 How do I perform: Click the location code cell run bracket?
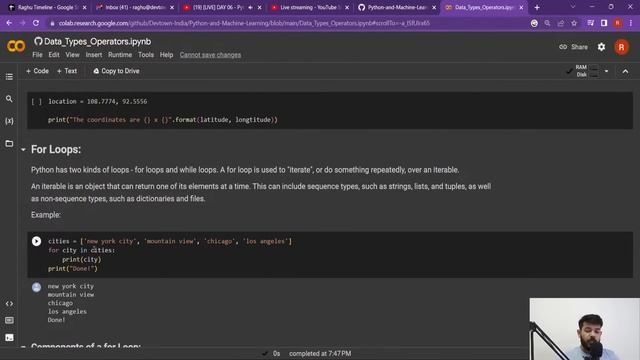[36, 102]
